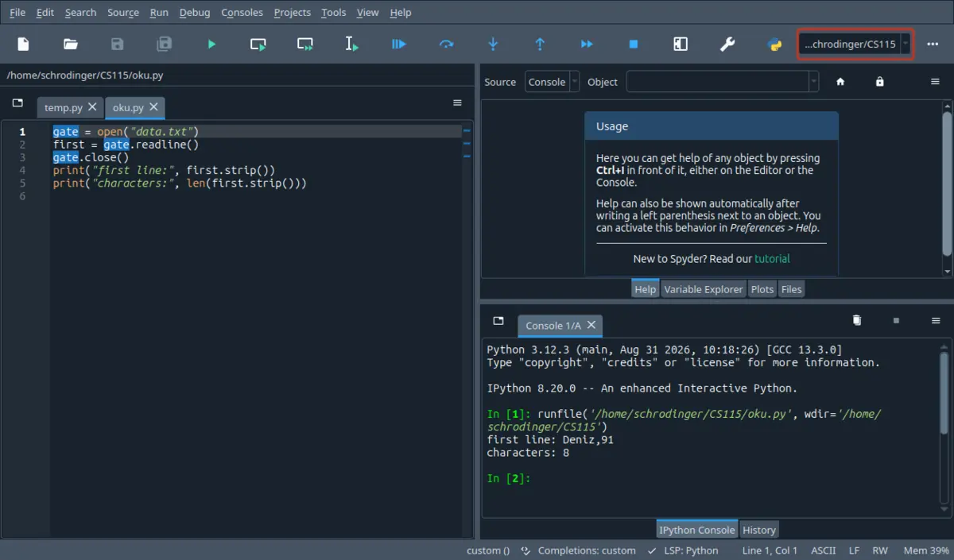Run selection or current line
This screenshot has width=954, height=560.
coord(352,44)
